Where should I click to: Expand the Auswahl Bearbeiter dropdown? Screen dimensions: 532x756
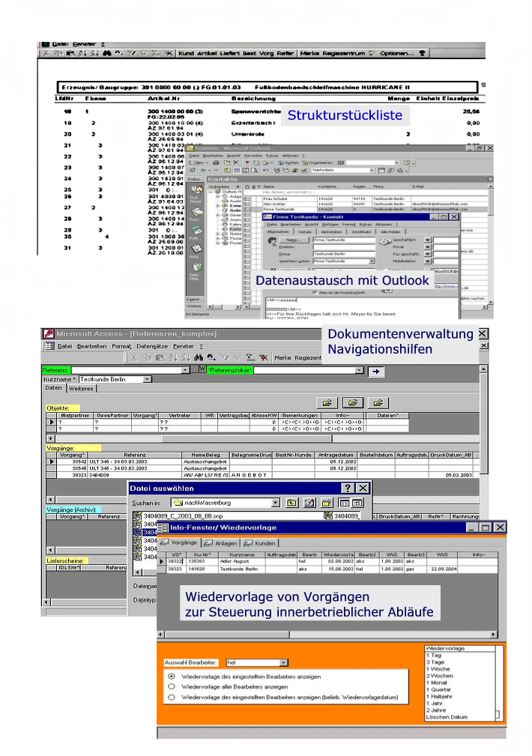pos(283,662)
